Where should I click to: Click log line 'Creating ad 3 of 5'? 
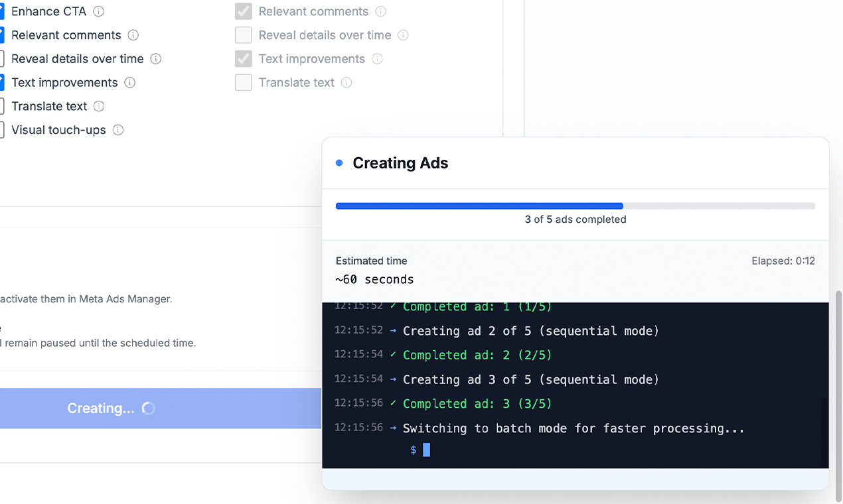(x=531, y=379)
